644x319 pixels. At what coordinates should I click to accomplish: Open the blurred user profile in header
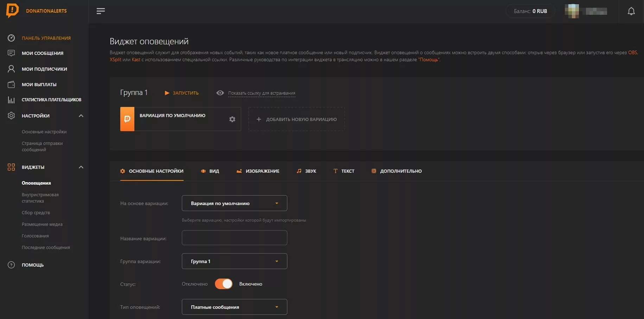(586, 11)
